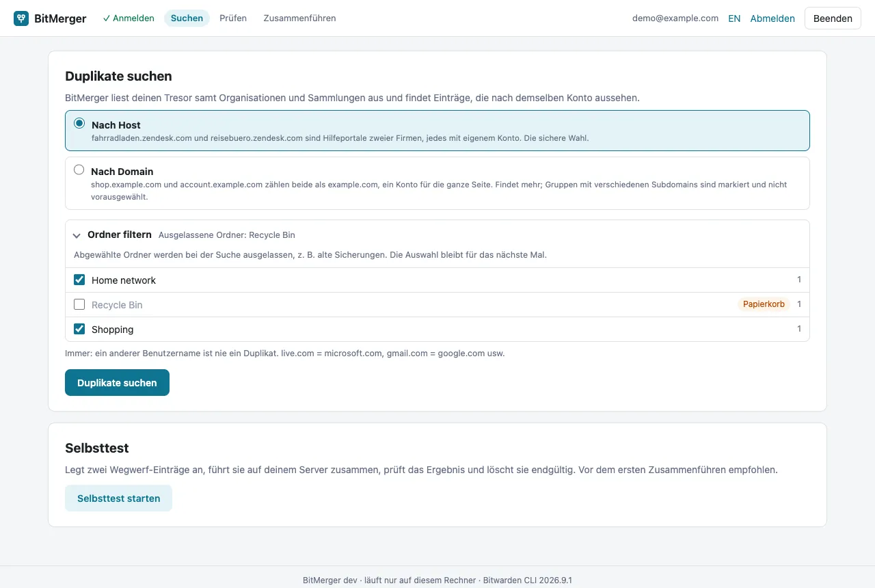The width and height of the screenshot is (875, 588).
Task: Click the Shopping folder name
Action: 113,330
